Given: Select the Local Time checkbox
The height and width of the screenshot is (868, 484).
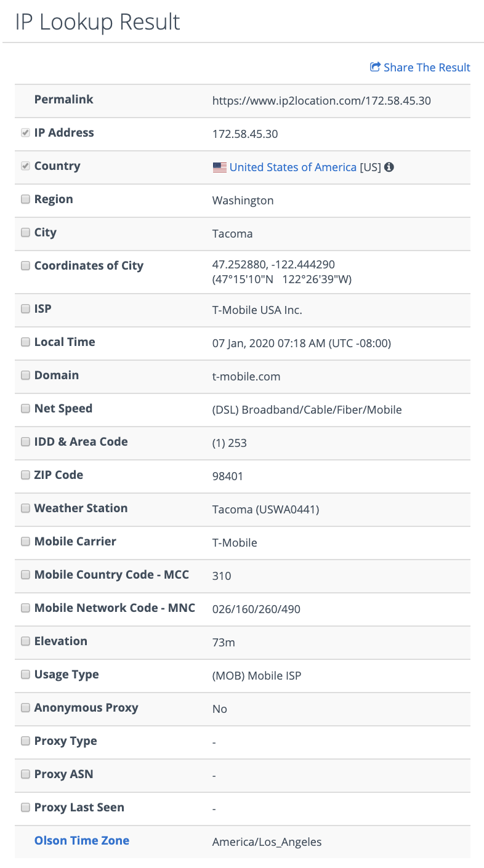Looking at the screenshot, I should [25, 342].
